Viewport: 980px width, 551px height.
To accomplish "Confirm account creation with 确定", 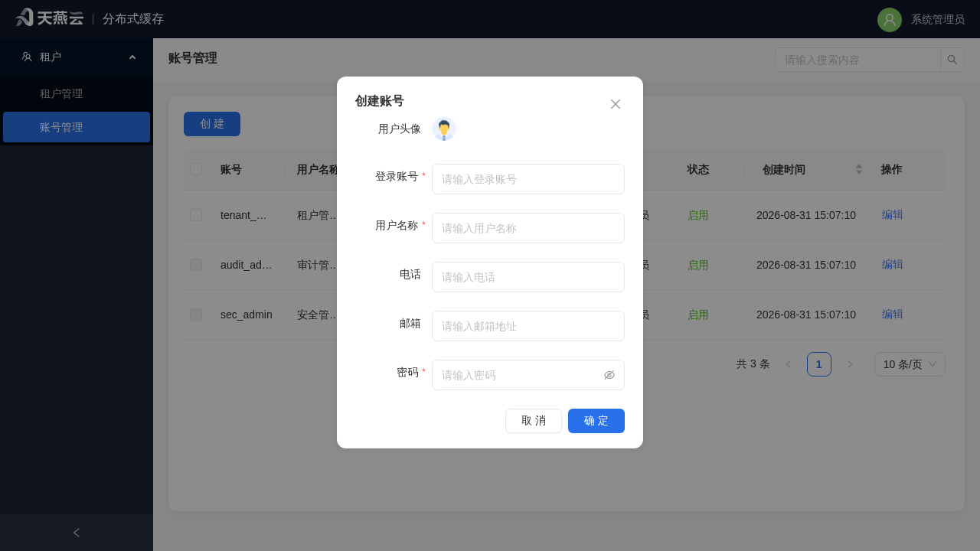I will (596, 421).
